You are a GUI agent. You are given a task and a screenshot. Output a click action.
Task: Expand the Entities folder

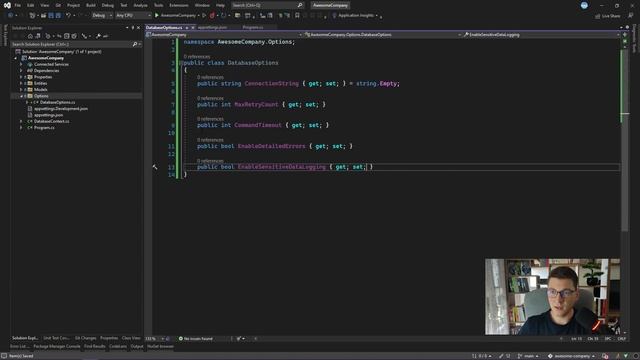tap(21, 83)
